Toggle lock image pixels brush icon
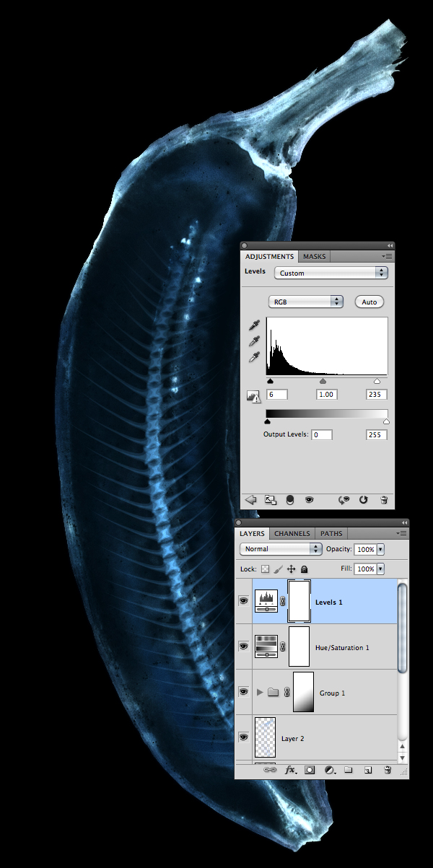The image size is (433, 868). [278, 569]
